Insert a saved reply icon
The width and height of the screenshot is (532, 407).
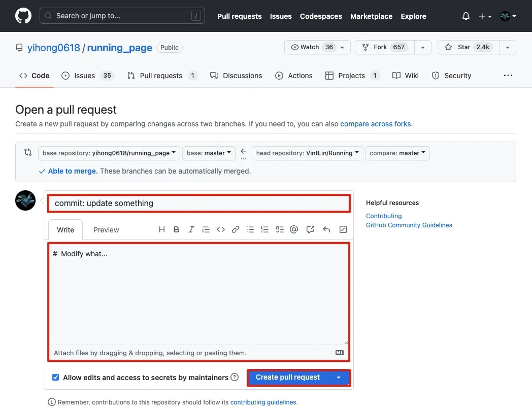[x=326, y=229]
